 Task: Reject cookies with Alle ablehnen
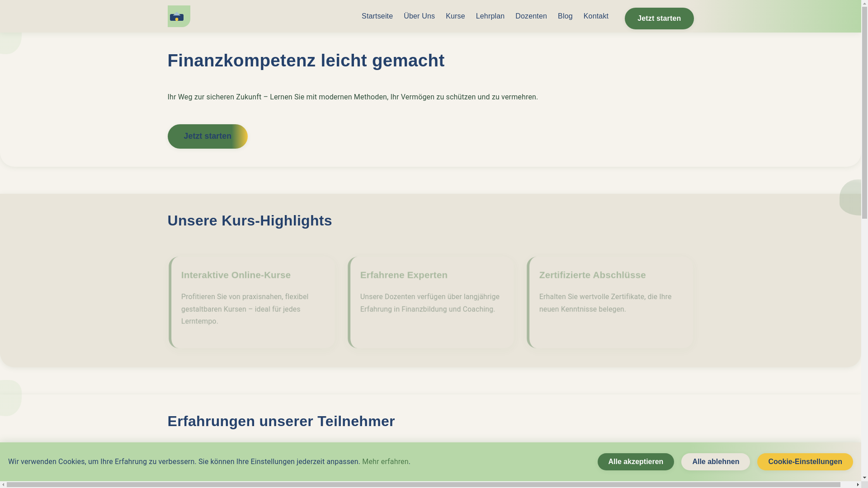[716, 462]
